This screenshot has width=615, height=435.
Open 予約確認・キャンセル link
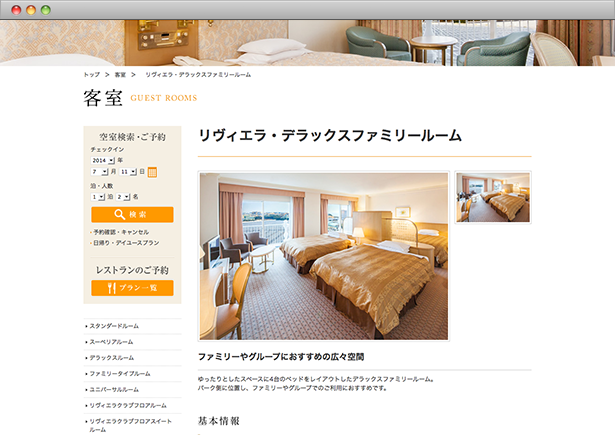tap(121, 232)
